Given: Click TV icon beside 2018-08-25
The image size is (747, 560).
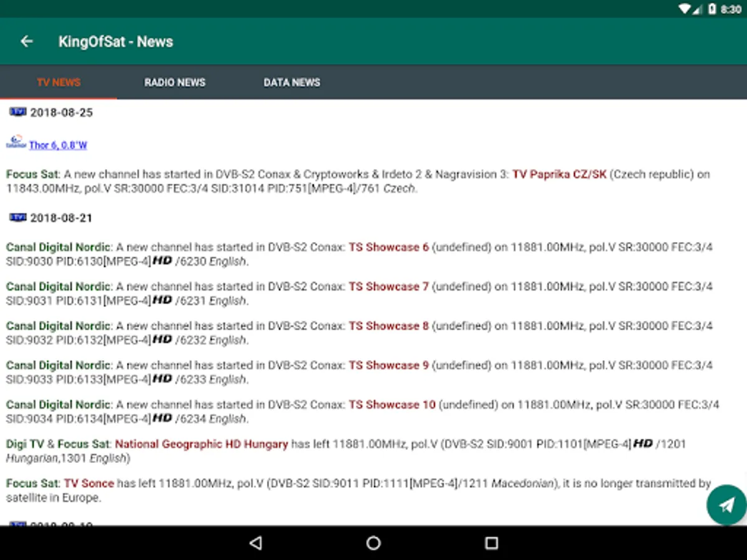Looking at the screenshot, I should pos(18,112).
